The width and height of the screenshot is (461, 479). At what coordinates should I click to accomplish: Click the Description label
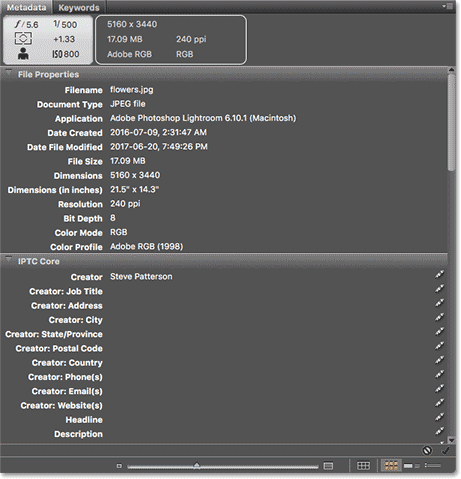coord(78,434)
